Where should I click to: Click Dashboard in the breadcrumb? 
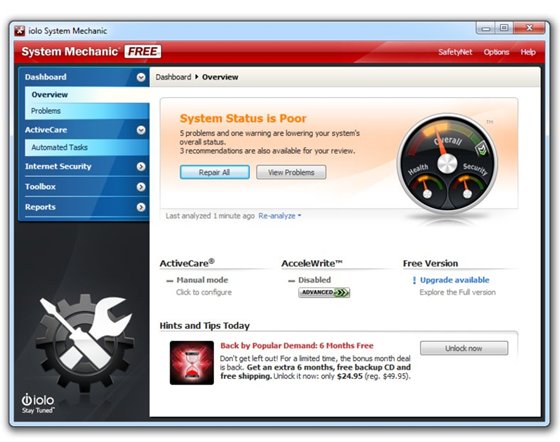(x=173, y=77)
